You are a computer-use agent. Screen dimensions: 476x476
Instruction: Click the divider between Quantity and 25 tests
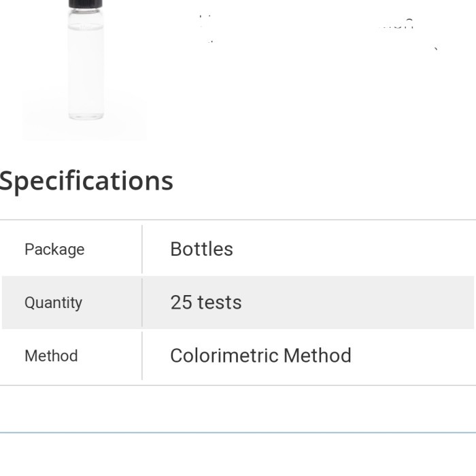142,303
